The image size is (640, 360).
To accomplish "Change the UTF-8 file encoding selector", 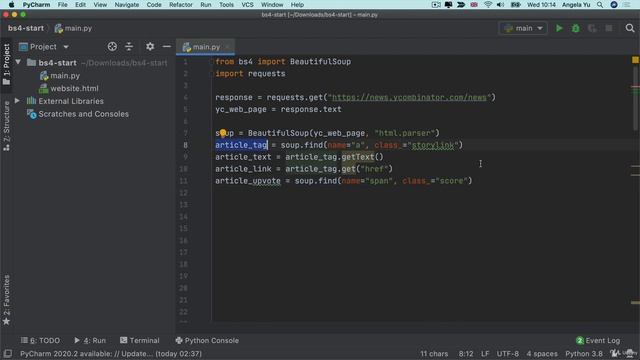I will (x=508, y=353).
